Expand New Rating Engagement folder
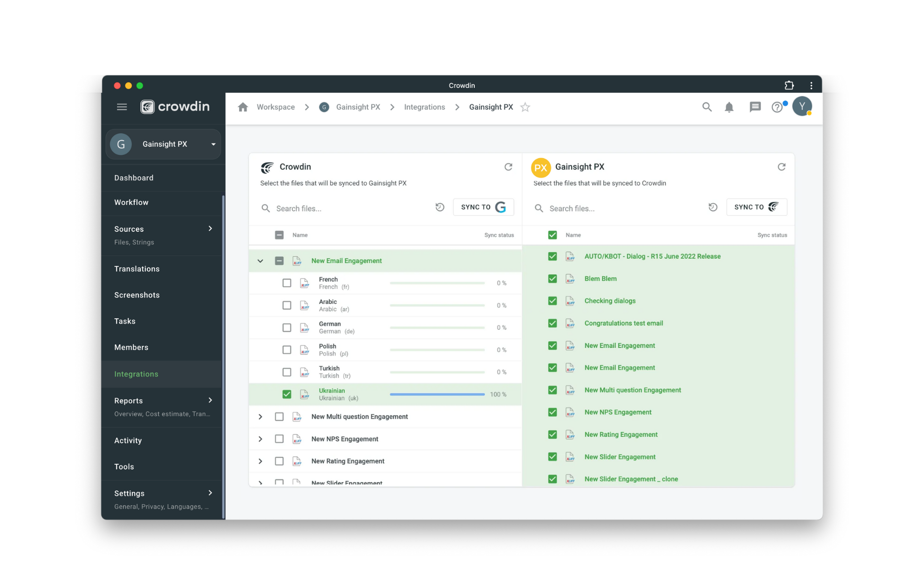 pyautogui.click(x=260, y=461)
